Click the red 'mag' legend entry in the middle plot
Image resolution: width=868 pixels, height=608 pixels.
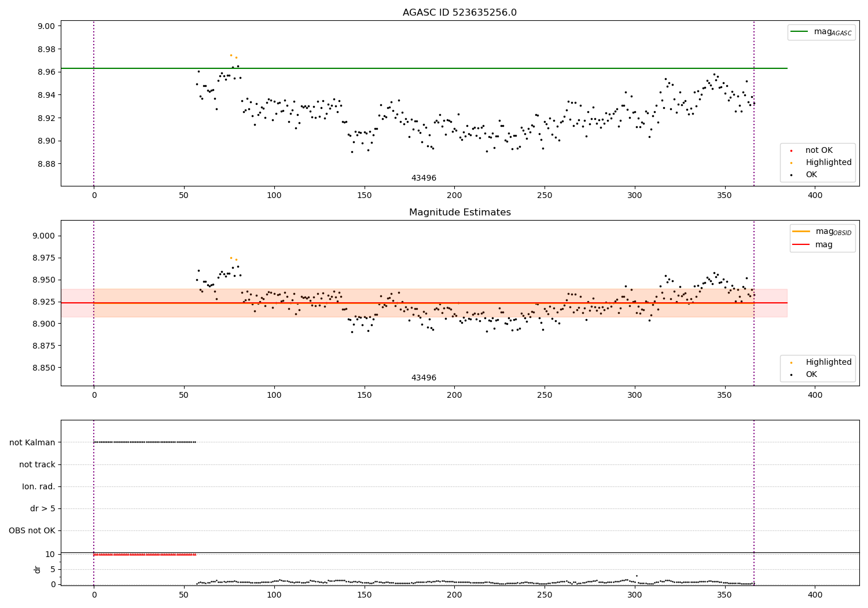point(812,245)
